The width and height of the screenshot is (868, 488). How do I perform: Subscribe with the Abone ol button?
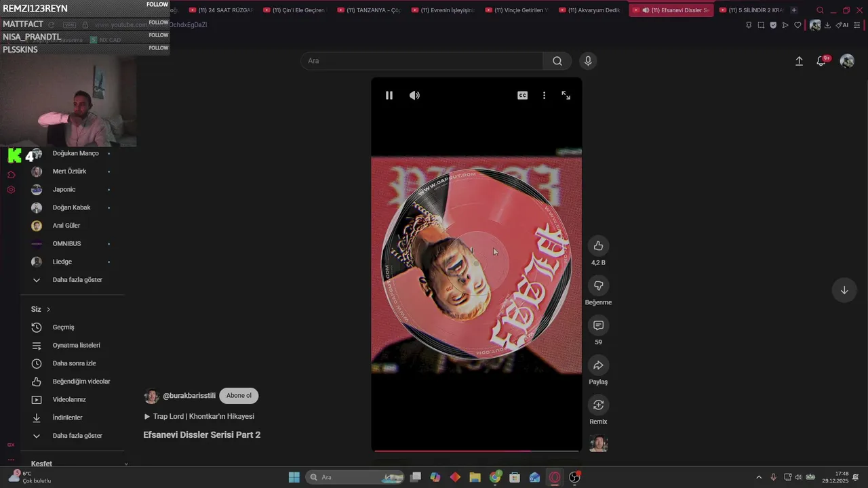239,396
